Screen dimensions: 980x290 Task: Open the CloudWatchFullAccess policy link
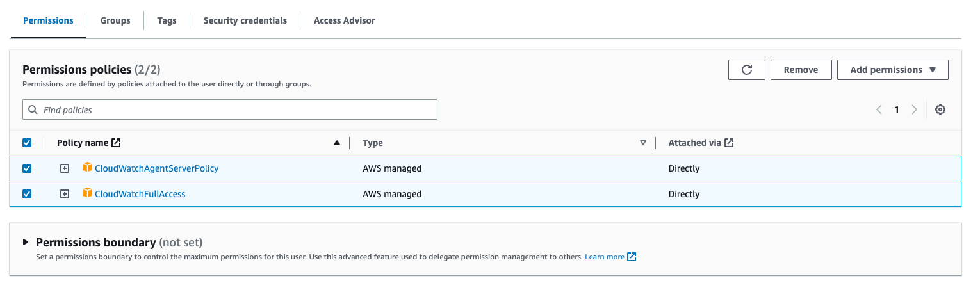tap(140, 194)
